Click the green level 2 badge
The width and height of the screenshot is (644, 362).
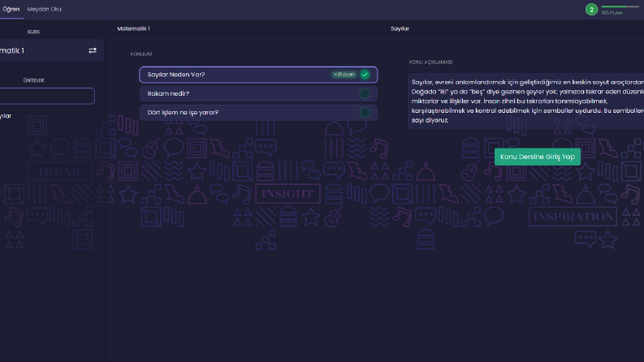tap(591, 10)
